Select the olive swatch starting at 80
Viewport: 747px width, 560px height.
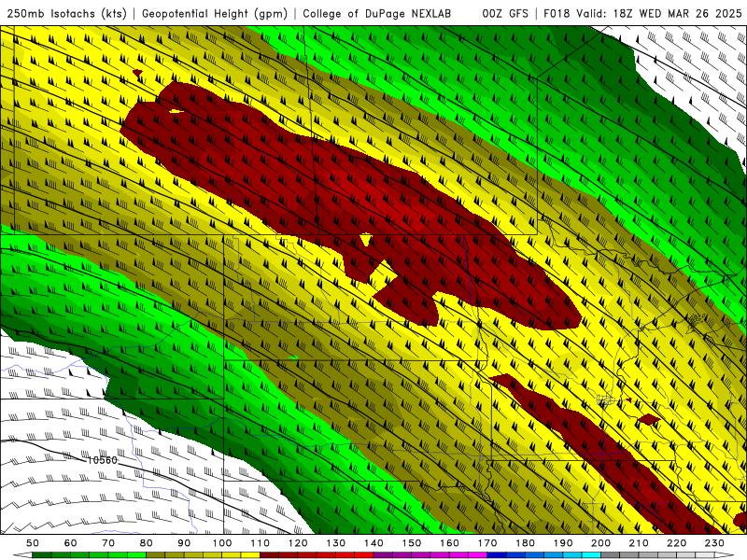(x=155, y=555)
